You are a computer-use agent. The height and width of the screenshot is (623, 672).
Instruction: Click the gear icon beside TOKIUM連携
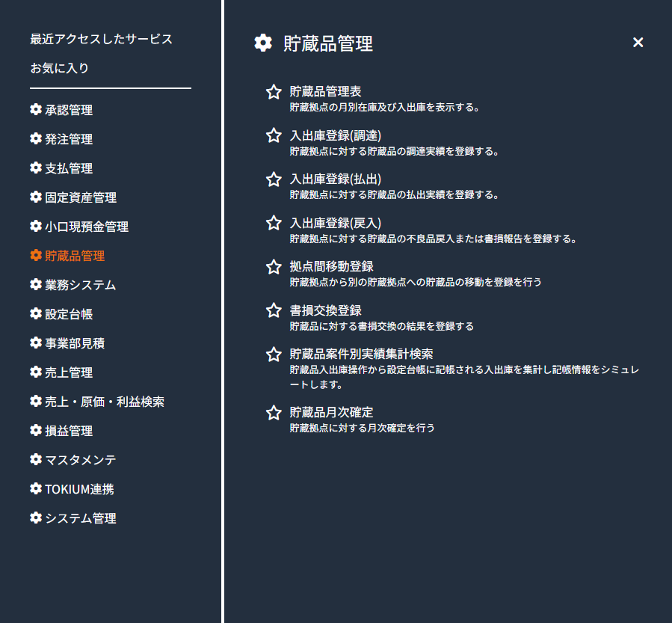pyautogui.click(x=36, y=489)
